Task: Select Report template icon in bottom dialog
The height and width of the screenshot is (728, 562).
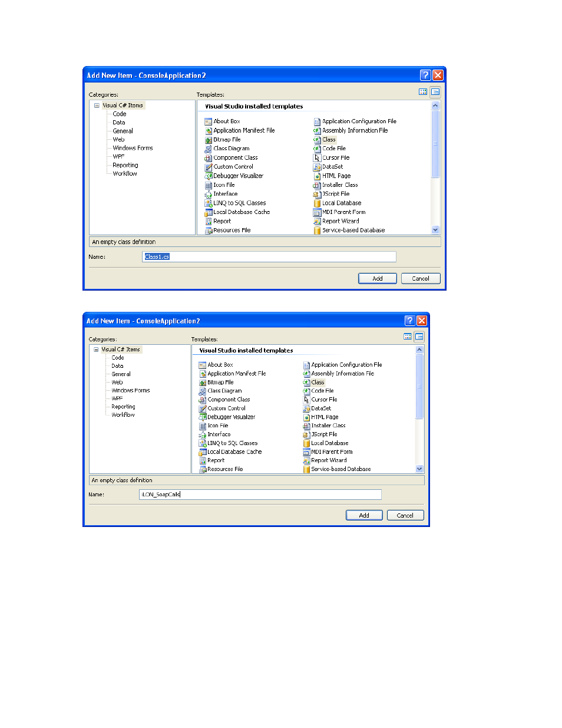Action: coord(203,460)
